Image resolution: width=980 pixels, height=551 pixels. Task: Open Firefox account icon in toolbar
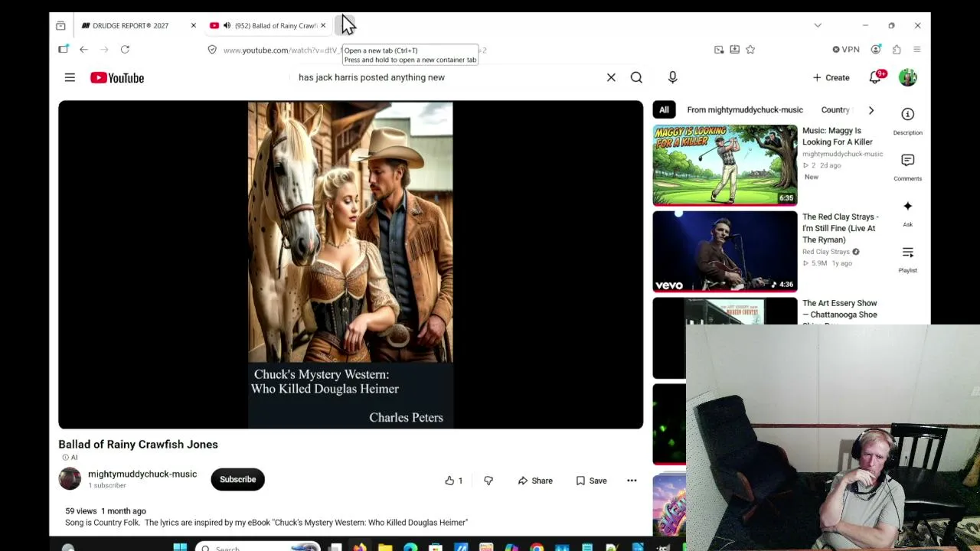[x=876, y=50]
